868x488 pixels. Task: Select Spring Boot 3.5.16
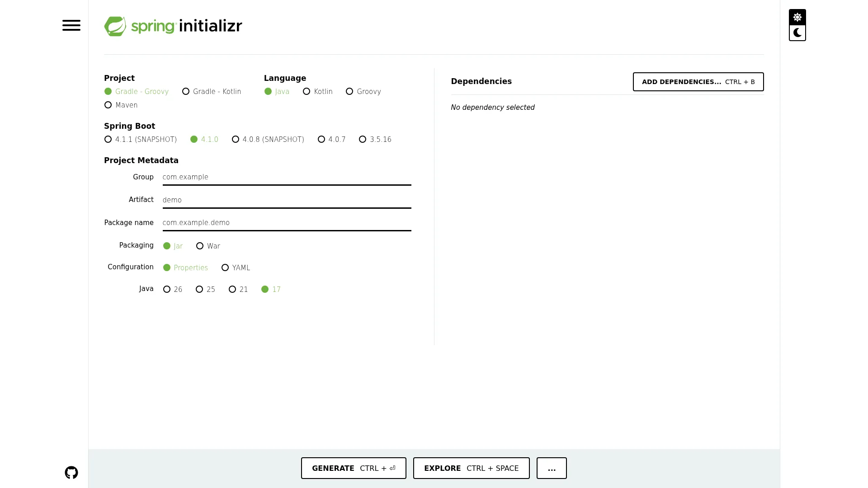(375, 139)
